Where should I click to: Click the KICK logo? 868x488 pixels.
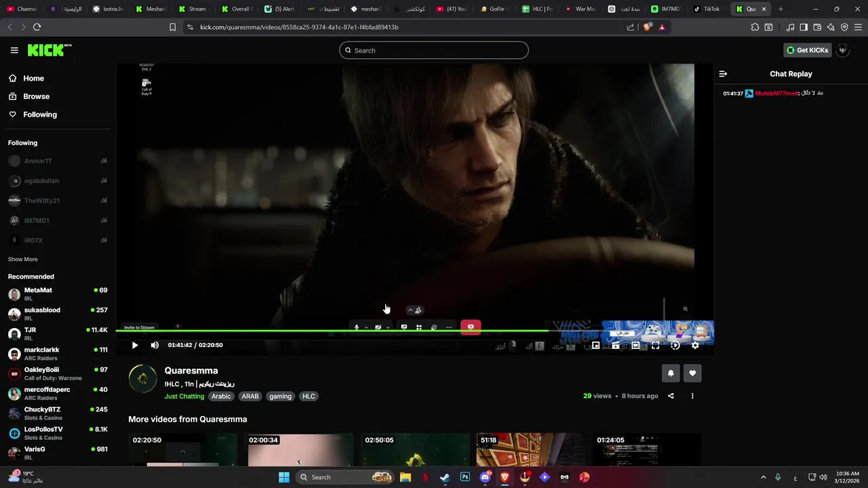[x=50, y=50]
